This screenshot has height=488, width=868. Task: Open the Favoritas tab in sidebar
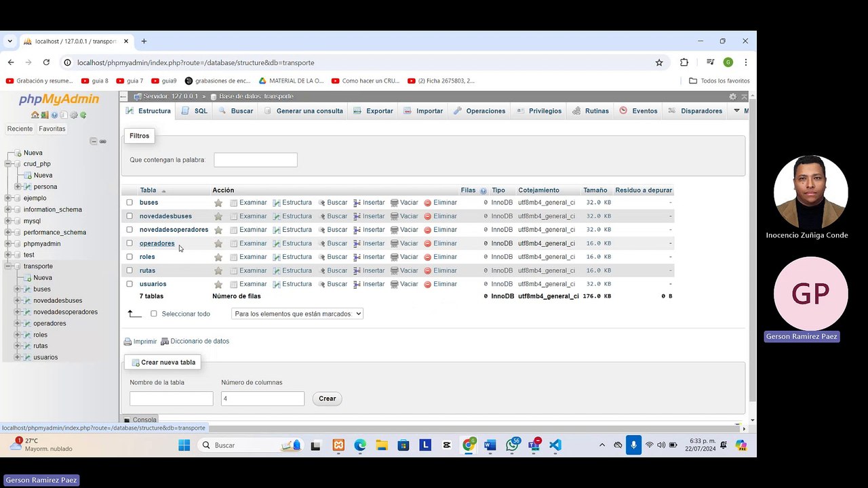click(x=52, y=129)
